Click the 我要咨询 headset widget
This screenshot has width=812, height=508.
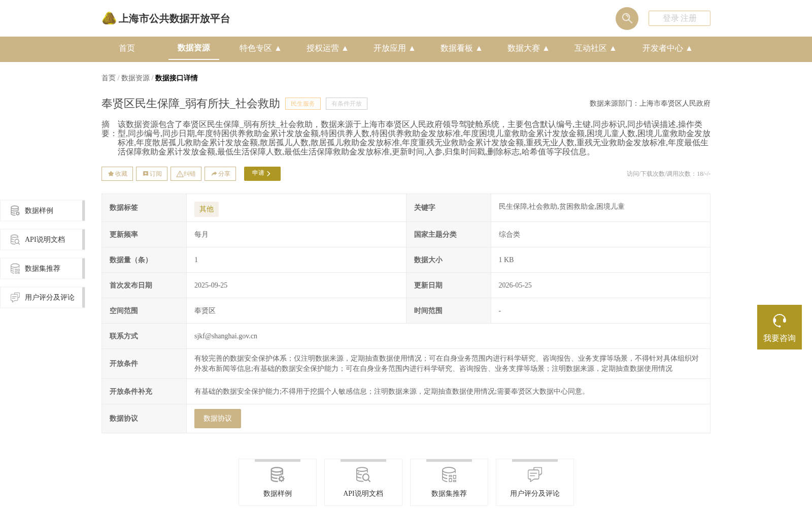[780, 327]
